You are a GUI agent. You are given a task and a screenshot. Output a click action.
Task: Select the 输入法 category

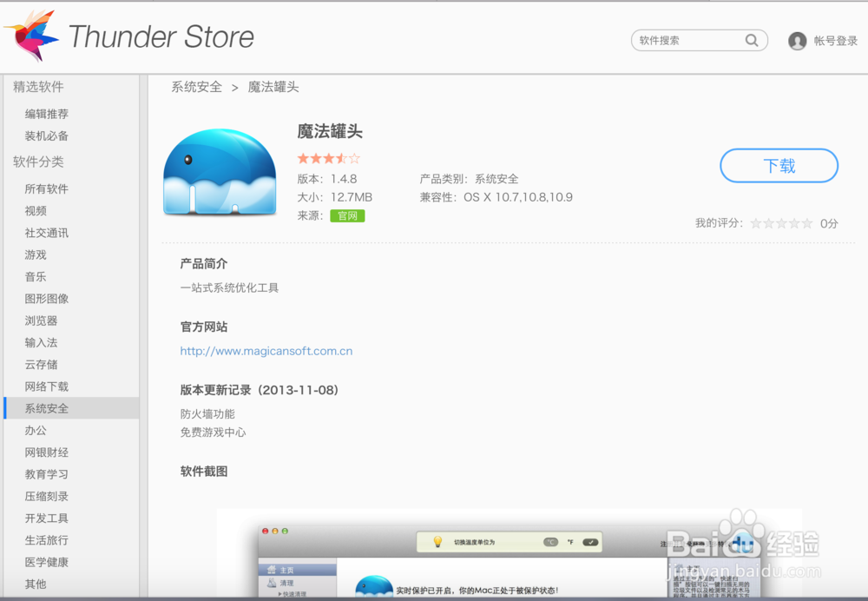(41, 342)
